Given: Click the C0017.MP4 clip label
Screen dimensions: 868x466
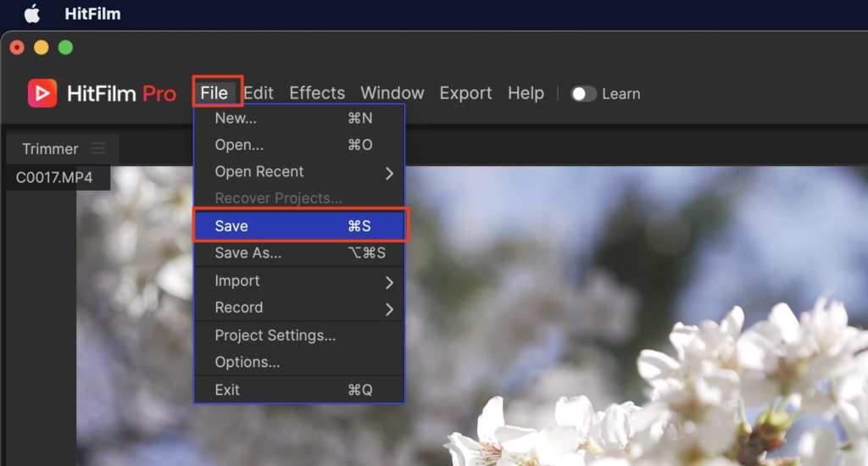Looking at the screenshot, I should [x=54, y=178].
